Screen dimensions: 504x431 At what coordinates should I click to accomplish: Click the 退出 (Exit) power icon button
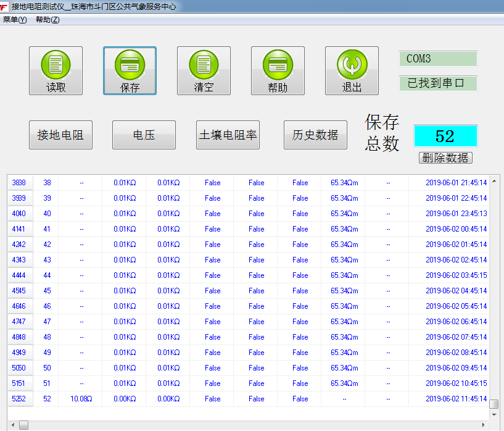tap(352, 70)
